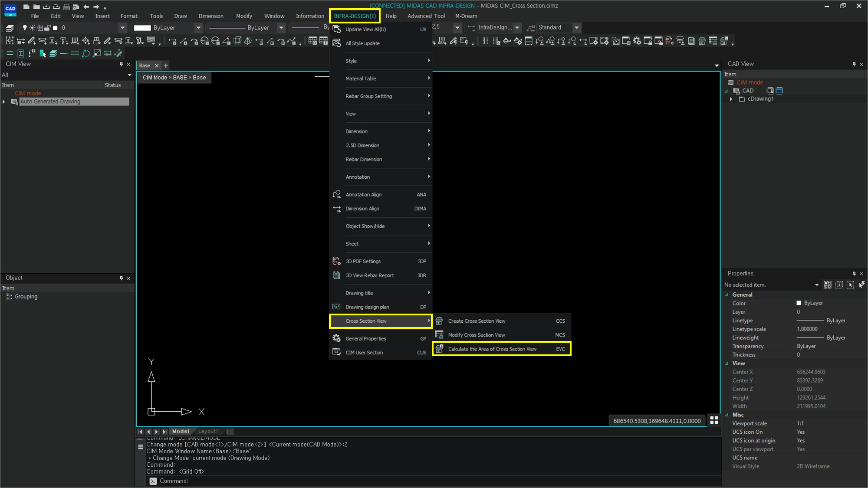Select the Grouping item in Object panel
This screenshot has width=868, height=488.
26,297
